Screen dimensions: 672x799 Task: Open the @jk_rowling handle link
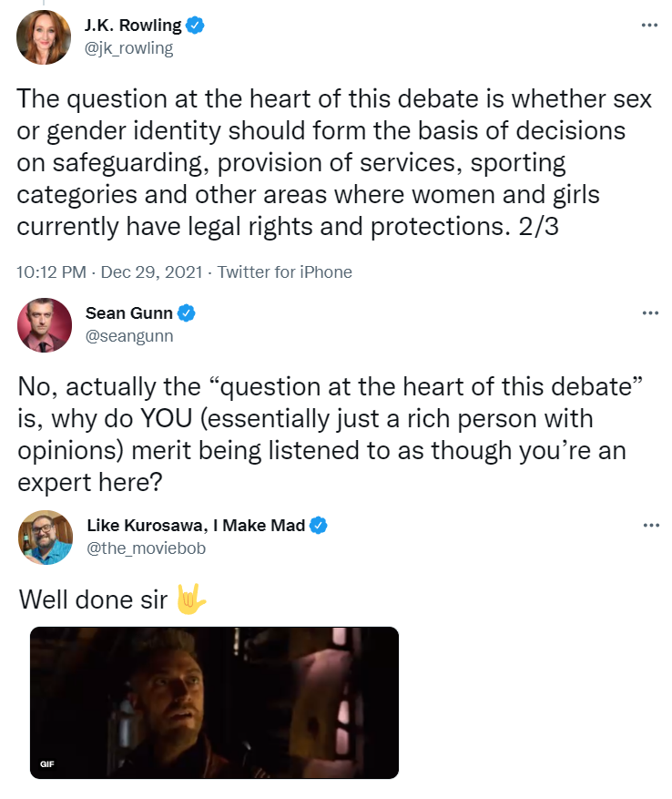[x=128, y=48]
